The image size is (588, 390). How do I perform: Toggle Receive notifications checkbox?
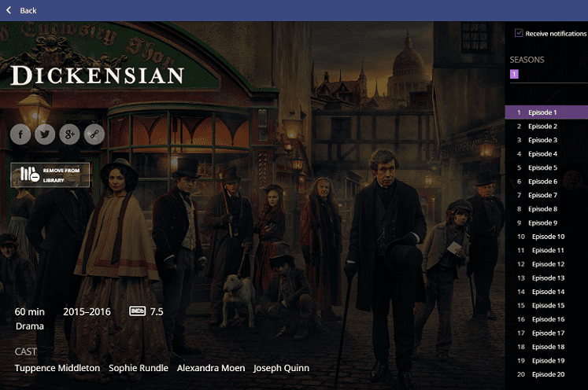pos(519,33)
